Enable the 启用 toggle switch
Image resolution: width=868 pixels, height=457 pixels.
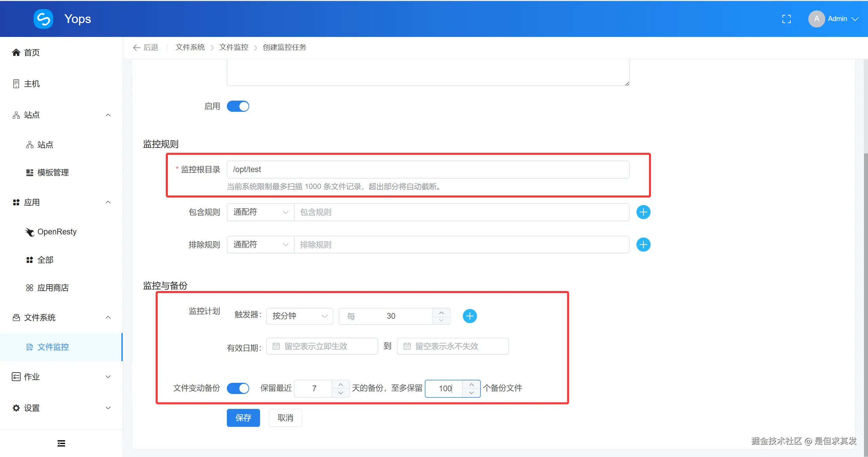click(x=238, y=106)
